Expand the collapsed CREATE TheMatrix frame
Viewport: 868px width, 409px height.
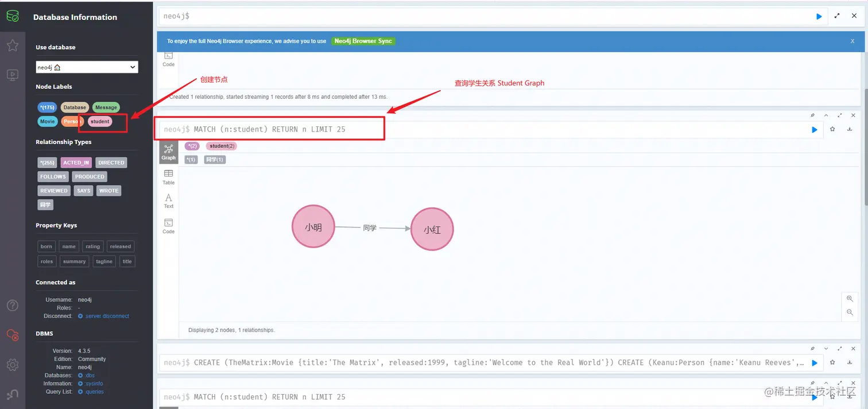pyautogui.click(x=826, y=349)
